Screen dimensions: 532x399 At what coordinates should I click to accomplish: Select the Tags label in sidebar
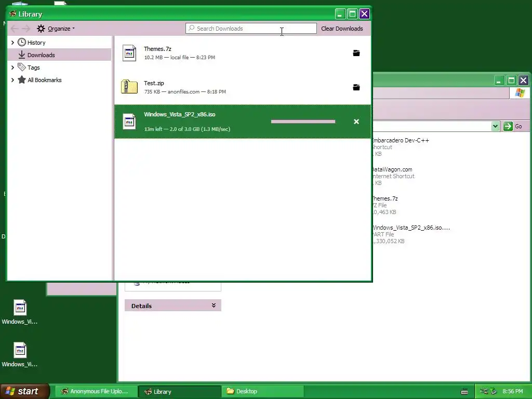(x=34, y=68)
